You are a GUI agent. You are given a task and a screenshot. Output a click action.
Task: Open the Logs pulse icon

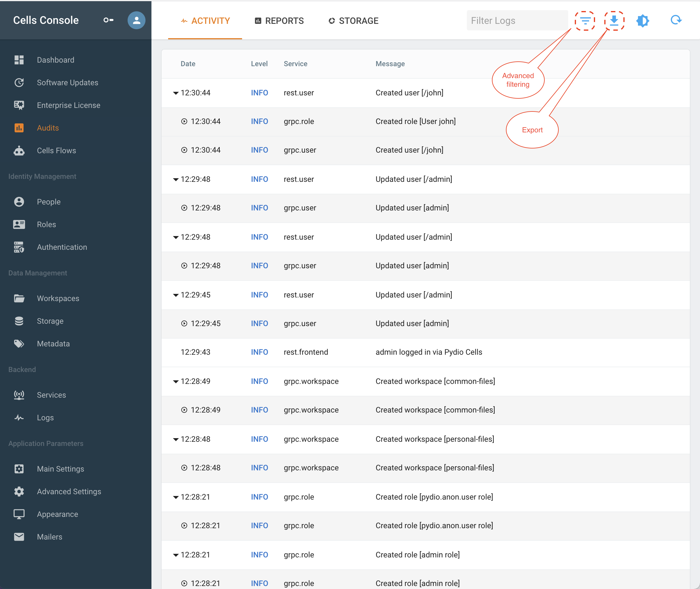19,418
